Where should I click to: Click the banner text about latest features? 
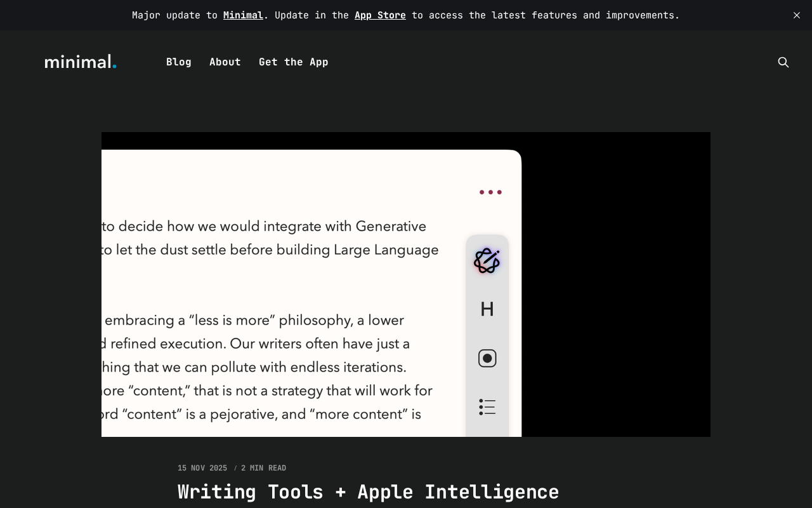pyautogui.click(x=546, y=15)
